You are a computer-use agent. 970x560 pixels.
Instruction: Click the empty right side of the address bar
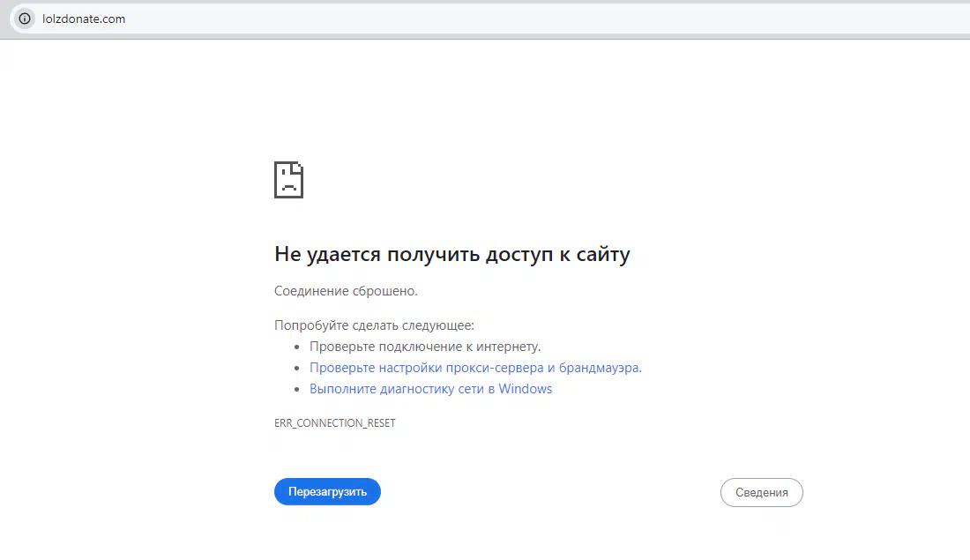[705, 19]
